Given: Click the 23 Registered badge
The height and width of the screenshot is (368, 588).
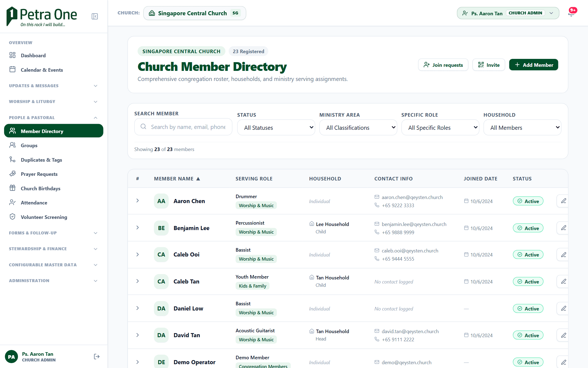Looking at the screenshot, I should coord(248,51).
